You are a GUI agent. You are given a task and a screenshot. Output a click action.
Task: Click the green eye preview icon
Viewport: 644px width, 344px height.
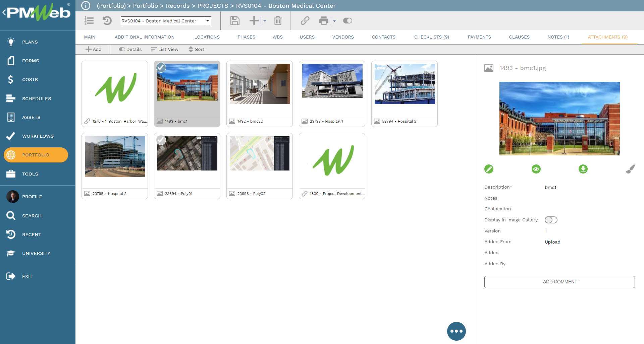point(536,169)
